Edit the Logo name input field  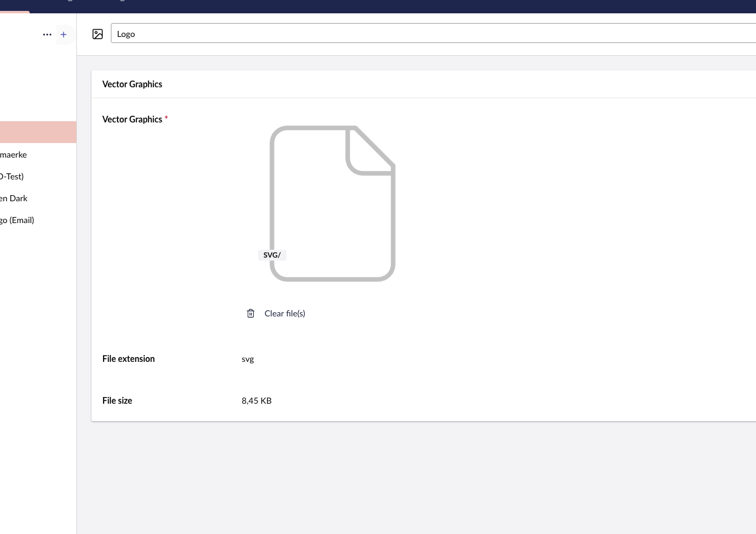click(424, 34)
